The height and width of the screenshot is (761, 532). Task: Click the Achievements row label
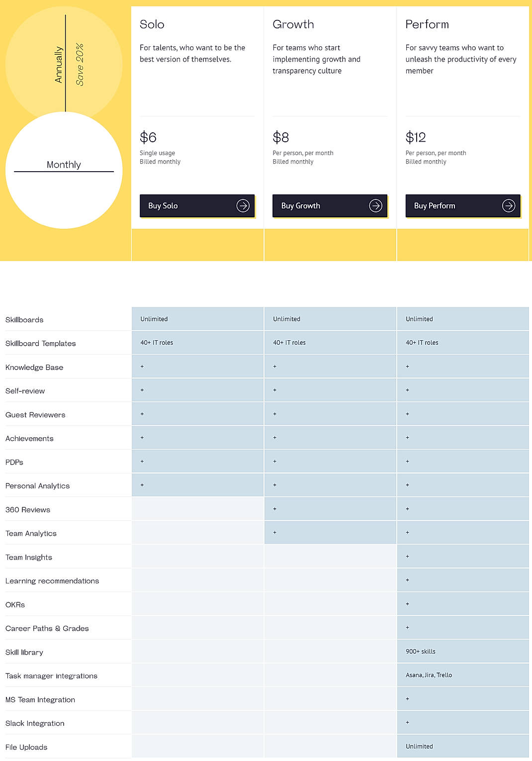(x=29, y=439)
